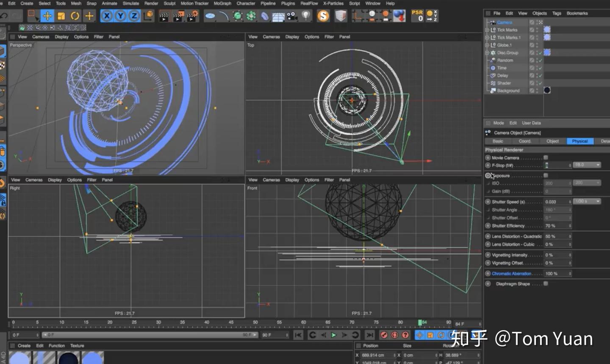Image resolution: width=610 pixels, height=364 pixels.
Task: Open Object Manager Bookmarks menu
Action: (x=577, y=14)
